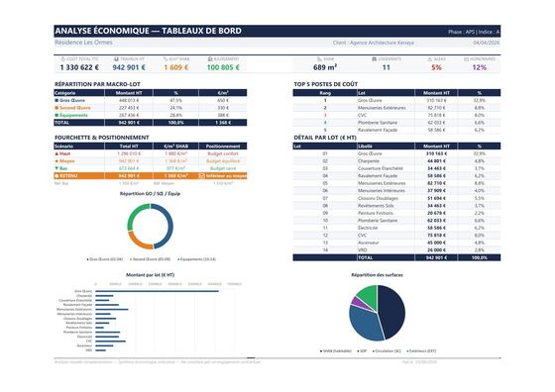Viewport: 555px width, 392px height.
Task: Click the icon beside the 1 609 € KPI label
Action: [165, 59]
